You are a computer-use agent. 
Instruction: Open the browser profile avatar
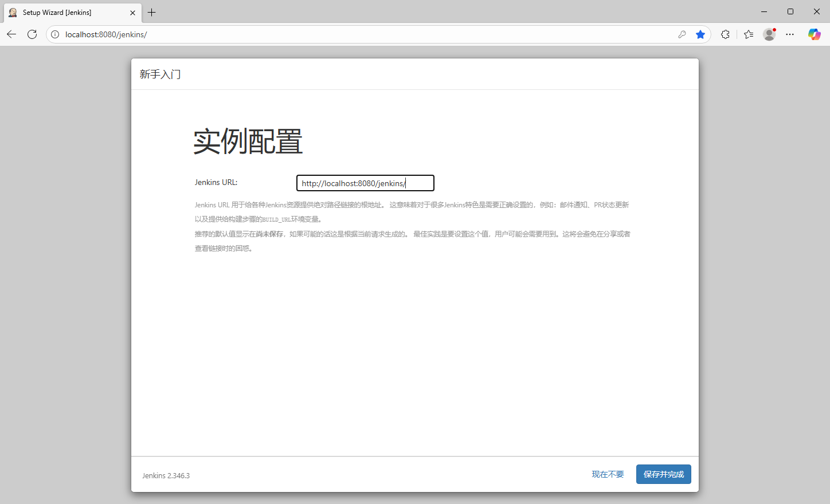coord(769,34)
